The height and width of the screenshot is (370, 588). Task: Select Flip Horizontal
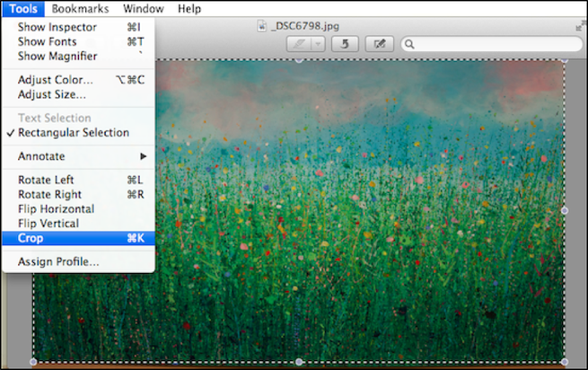(78, 209)
